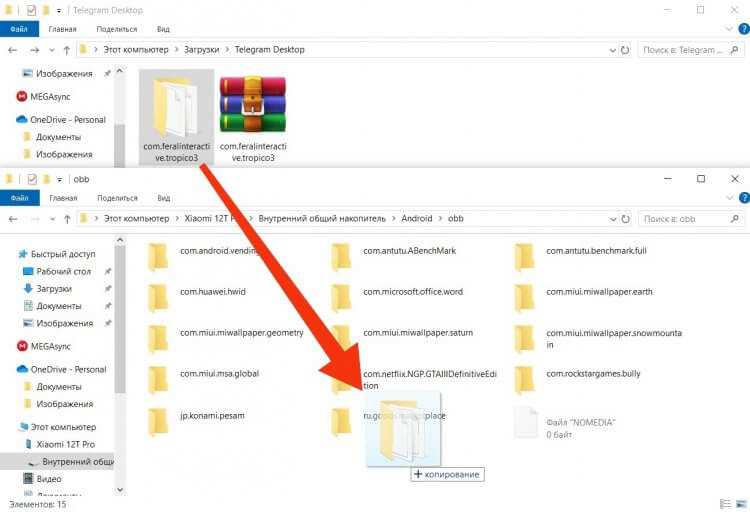This screenshot has width=750, height=512.
Task: Select the NOMEDIA file
Action: tap(565, 423)
